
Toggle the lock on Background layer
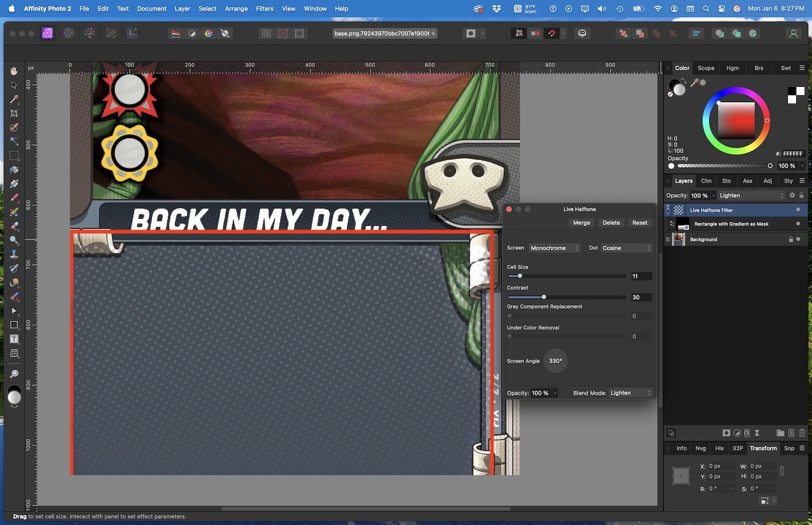pos(791,239)
